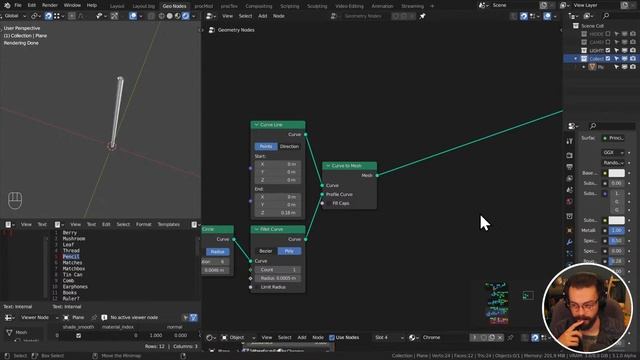Image resolution: width=640 pixels, height=360 pixels.
Task: Open the text editor Templates menu
Action: [x=169, y=224]
